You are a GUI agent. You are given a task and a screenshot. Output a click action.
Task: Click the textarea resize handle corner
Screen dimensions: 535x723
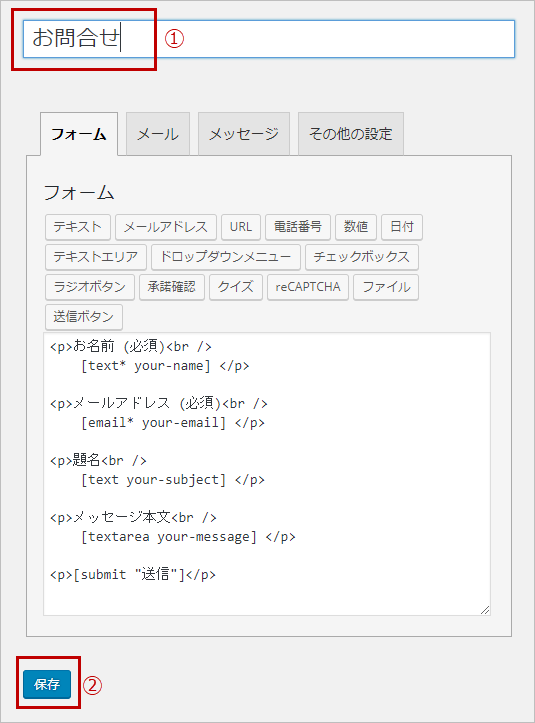[485, 610]
